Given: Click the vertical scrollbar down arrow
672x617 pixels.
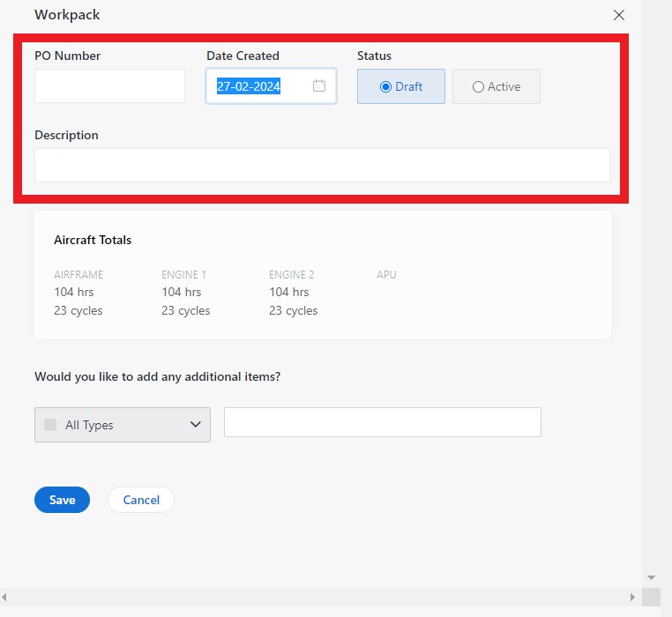Looking at the screenshot, I should point(651,577).
